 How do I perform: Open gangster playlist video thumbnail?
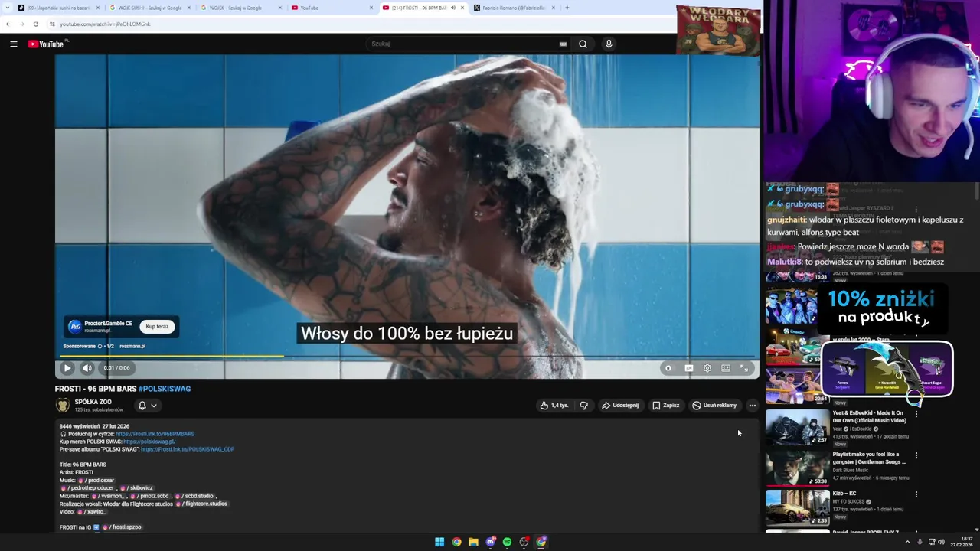[797, 468]
